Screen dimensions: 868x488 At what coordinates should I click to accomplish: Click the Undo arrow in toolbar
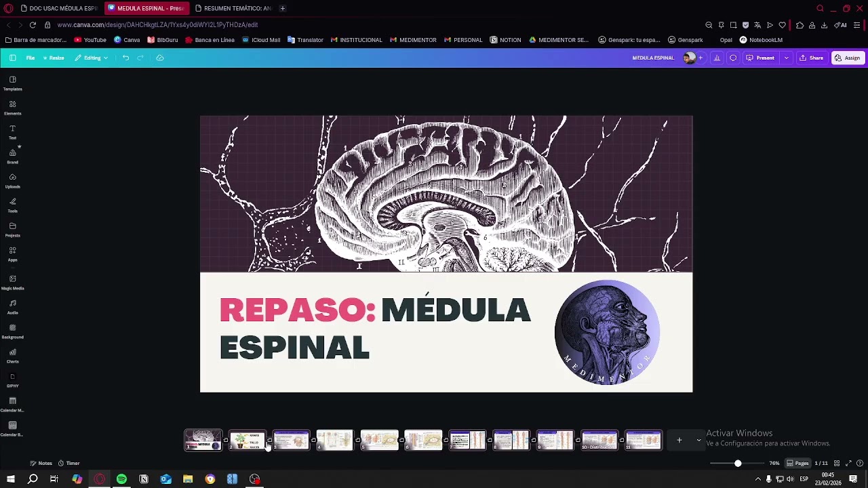pos(125,58)
